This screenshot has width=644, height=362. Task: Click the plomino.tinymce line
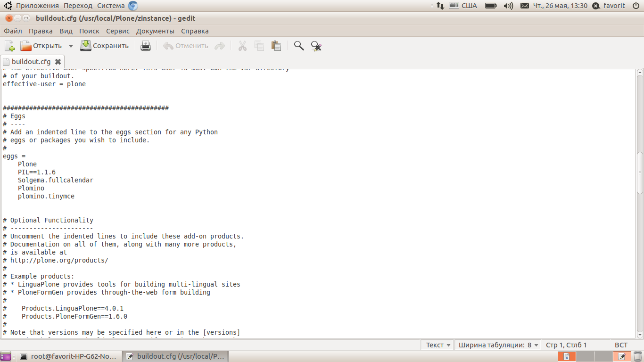click(46, 196)
